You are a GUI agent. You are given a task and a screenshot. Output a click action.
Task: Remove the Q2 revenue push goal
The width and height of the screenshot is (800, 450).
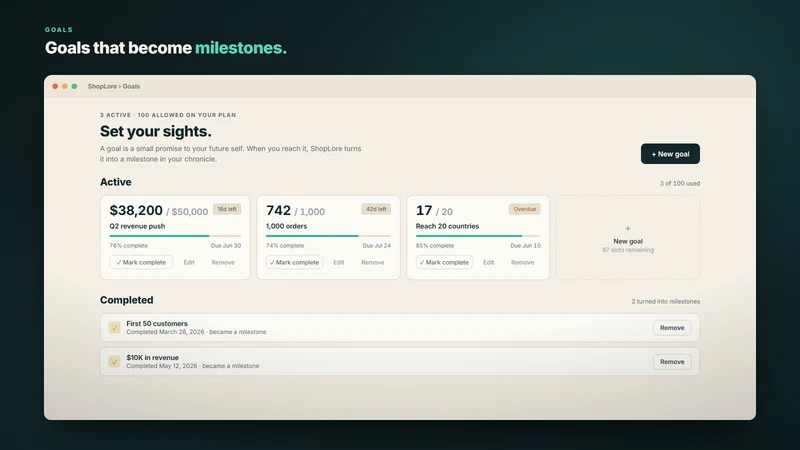223,262
